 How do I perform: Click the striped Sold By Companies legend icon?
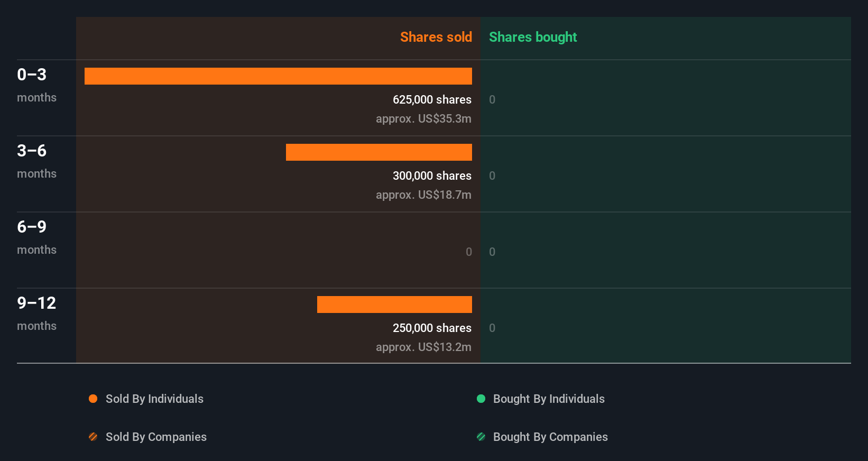(93, 437)
